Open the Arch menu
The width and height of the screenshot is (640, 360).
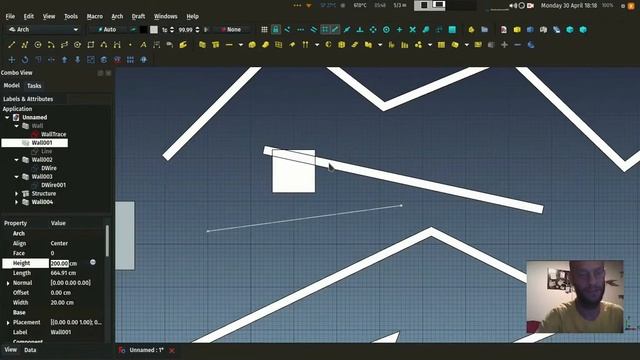point(117,16)
